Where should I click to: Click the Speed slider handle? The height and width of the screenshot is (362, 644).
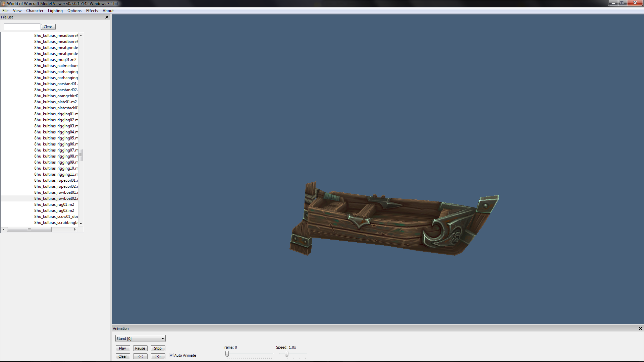coord(286,354)
